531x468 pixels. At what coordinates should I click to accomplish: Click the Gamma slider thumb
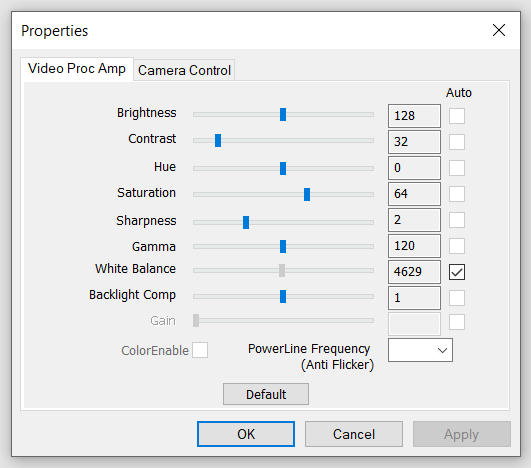(283, 247)
